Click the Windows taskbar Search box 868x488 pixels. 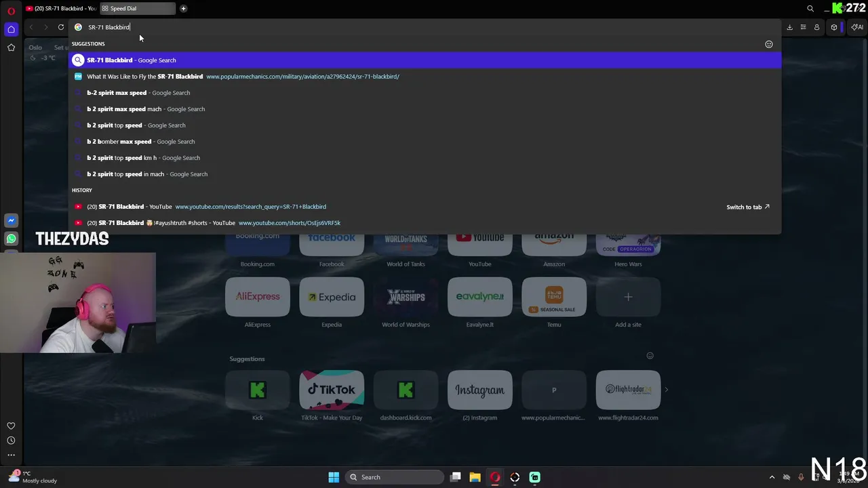395,477
